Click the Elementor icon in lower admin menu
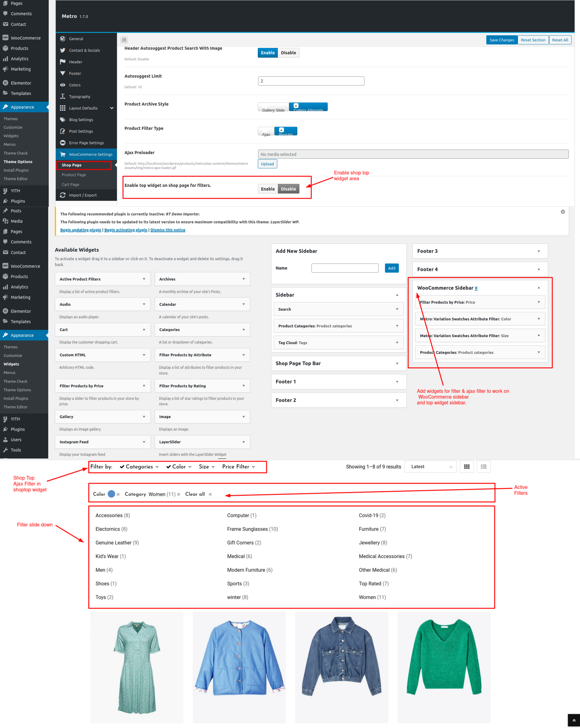The width and height of the screenshot is (580, 728). click(5, 311)
